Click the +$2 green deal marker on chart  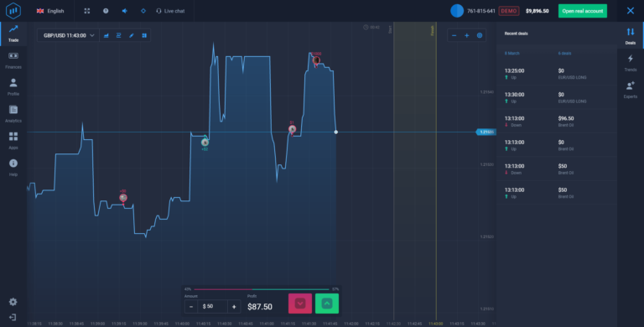click(x=205, y=143)
